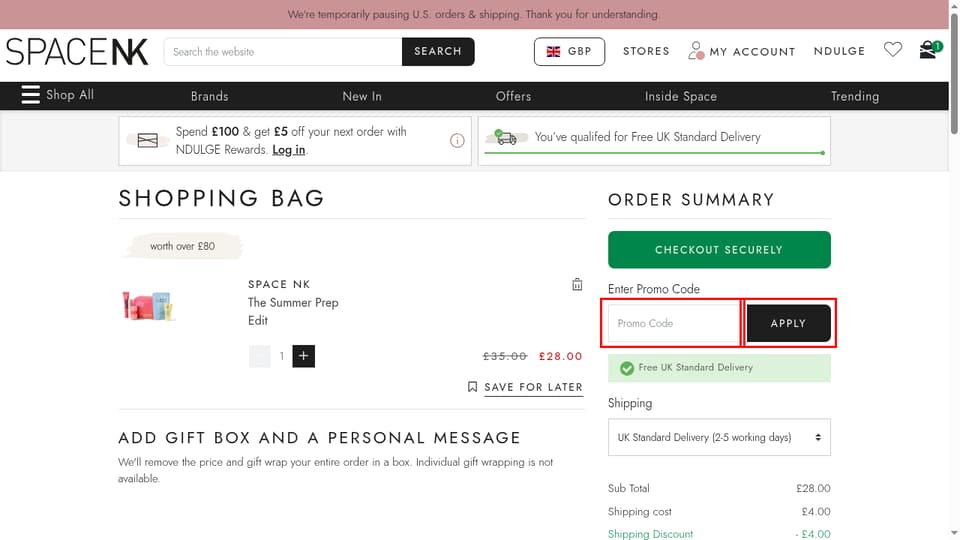Click the U.S. orders pause banner
Viewport: 960px width, 540px height.
click(474, 14)
